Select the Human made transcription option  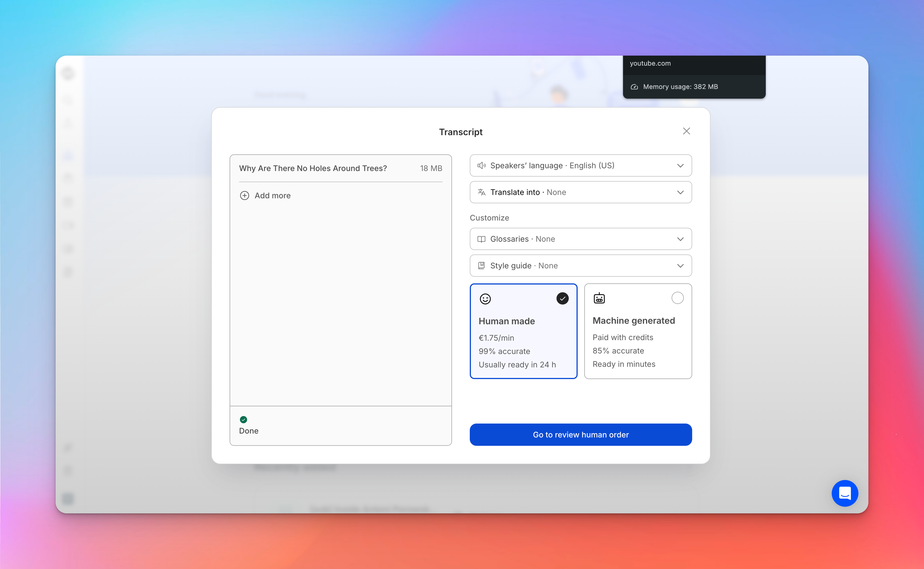523,331
